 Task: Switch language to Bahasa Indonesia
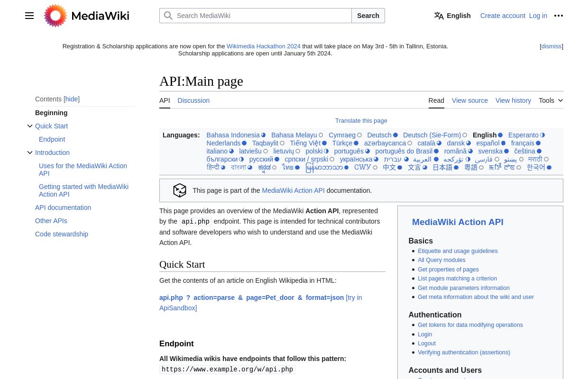pos(233,135)
